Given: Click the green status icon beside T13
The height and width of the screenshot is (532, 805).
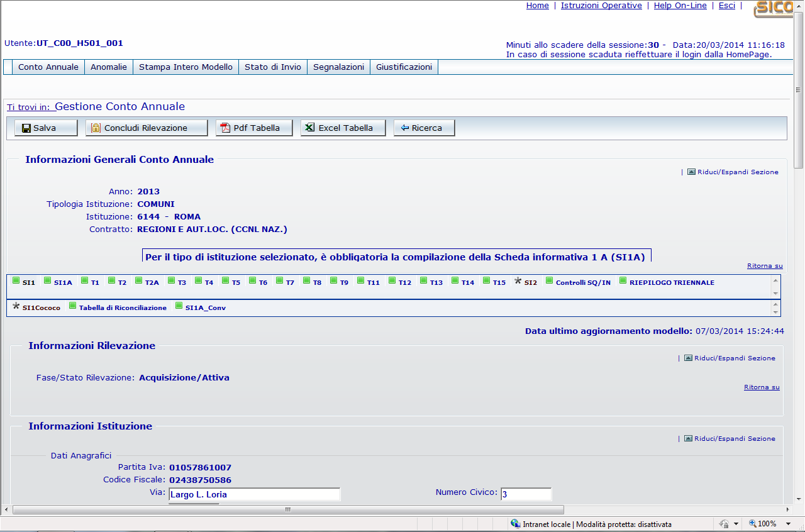Looking at the screenshot, I should click(x=424, y=280).
